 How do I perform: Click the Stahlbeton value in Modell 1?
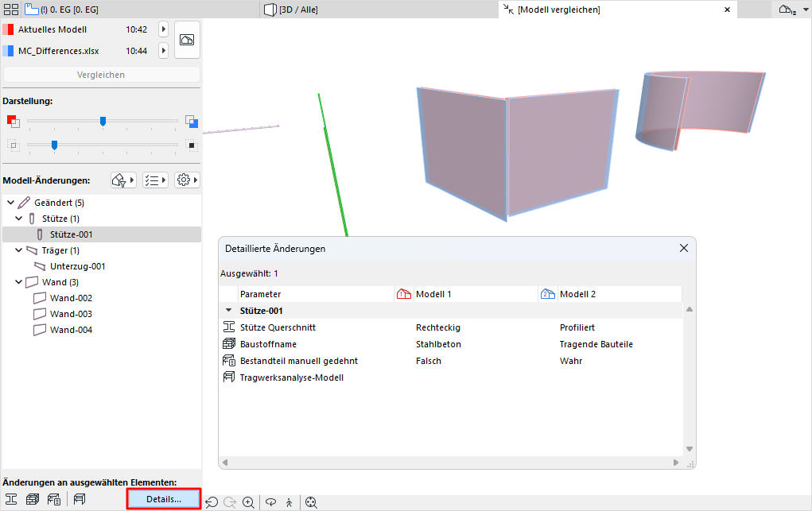(438, 344)
